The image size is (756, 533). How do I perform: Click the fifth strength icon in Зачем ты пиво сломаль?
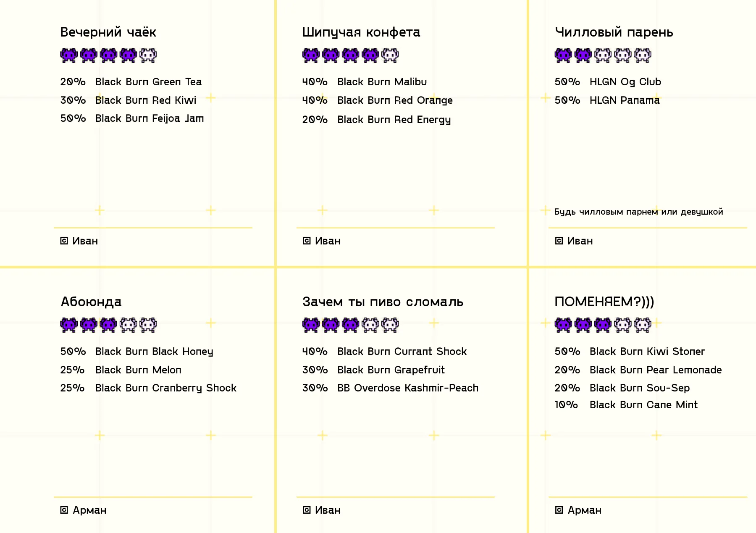coord(390,325)
